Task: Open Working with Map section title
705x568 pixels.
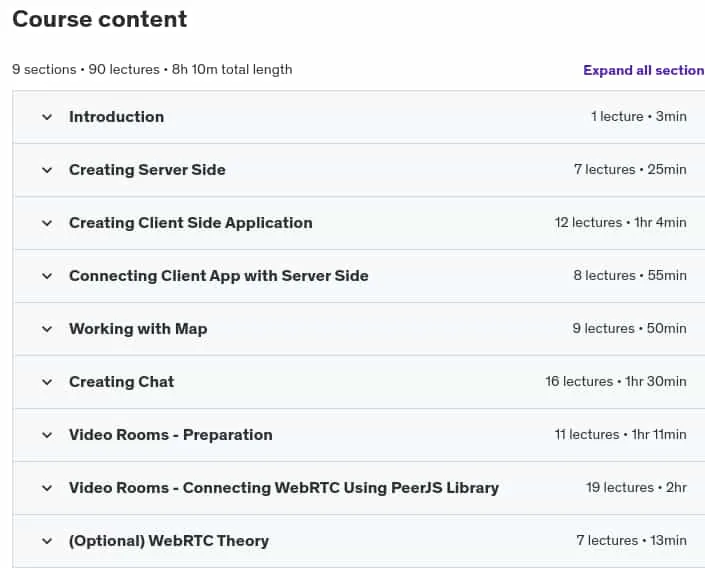Action: click(x=138, y=329)
